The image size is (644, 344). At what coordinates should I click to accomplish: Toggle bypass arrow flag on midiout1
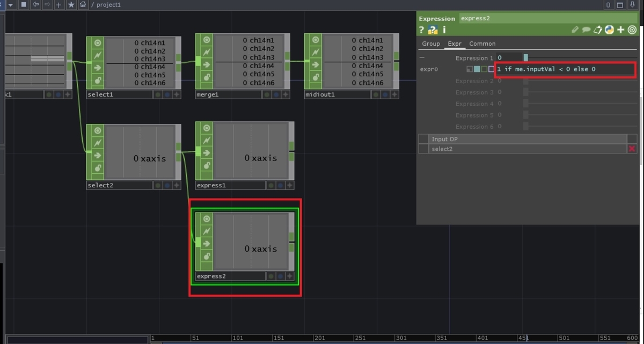[316, 65]
